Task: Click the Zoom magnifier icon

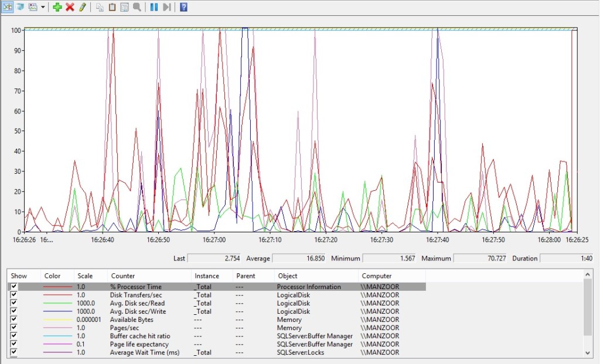Action: click(137, 7)
